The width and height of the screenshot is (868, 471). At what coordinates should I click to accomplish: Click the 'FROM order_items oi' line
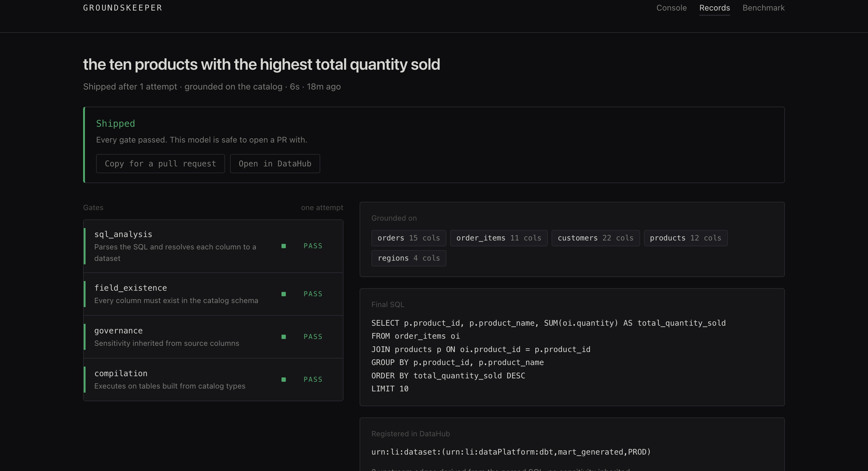click(x=415, y=337)
